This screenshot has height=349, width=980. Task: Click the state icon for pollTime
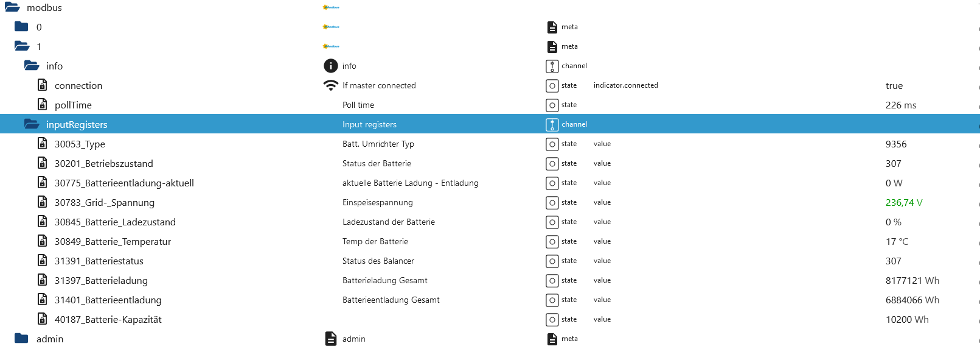552,105
